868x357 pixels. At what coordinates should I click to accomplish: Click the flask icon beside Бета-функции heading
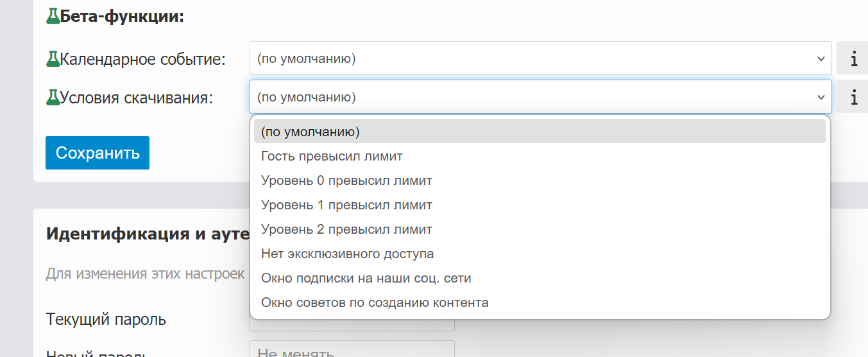click(53, 17)
